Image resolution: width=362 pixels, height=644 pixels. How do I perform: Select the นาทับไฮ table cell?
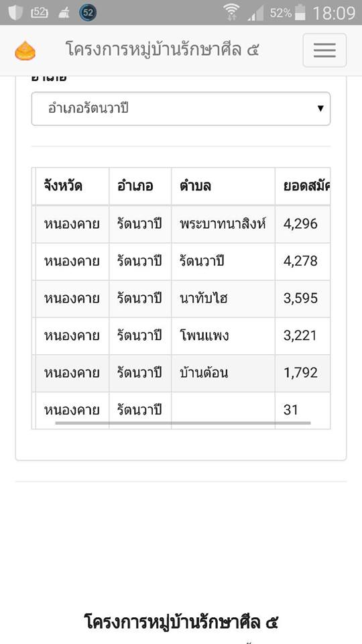click(x=223, y=299)
